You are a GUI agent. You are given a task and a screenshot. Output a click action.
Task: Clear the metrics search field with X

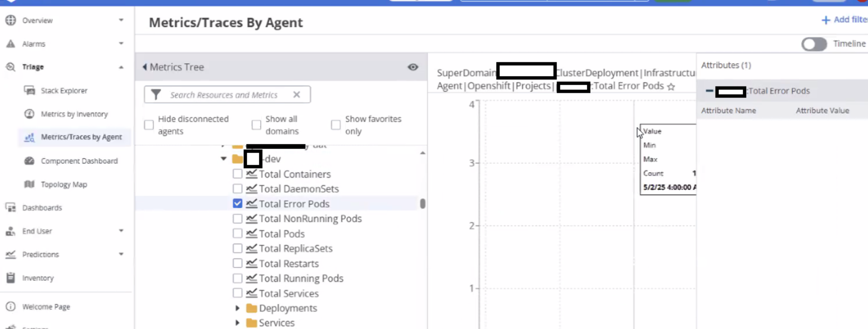[x=297, y=95]
